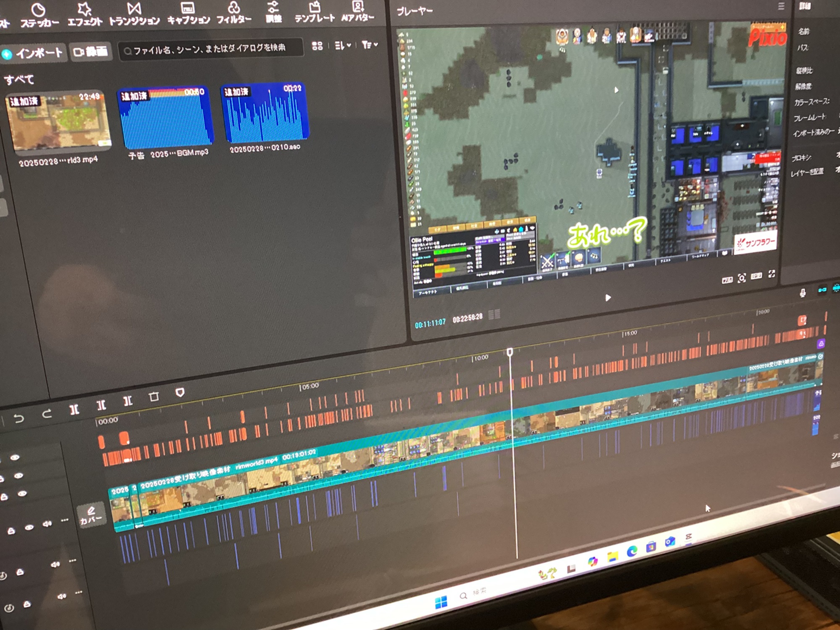Click the インポート (Import) button
This screenshot has height=630, width=840.
(33, 53)
